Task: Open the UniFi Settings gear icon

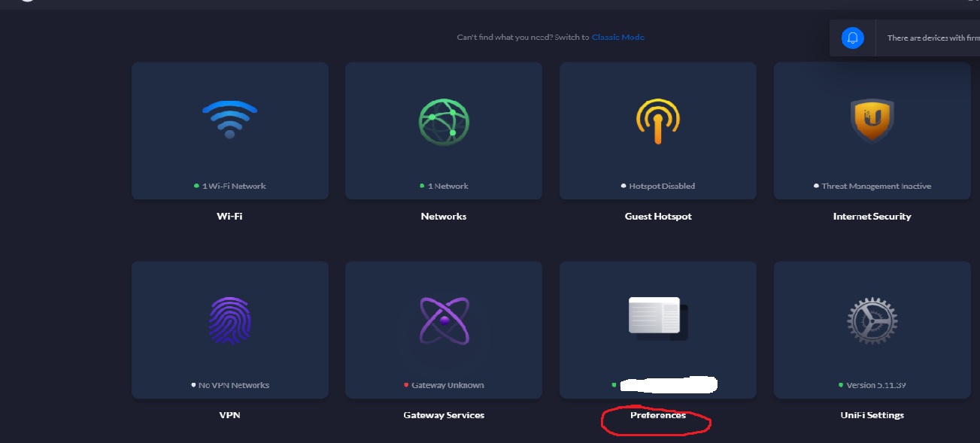Action: tap(872, 320)
